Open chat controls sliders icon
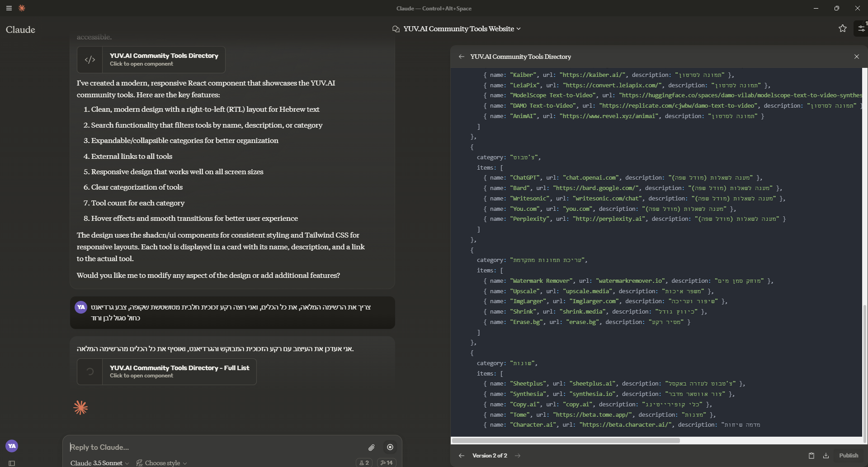Viewport: 868px width, 467px height. (861, 29)
